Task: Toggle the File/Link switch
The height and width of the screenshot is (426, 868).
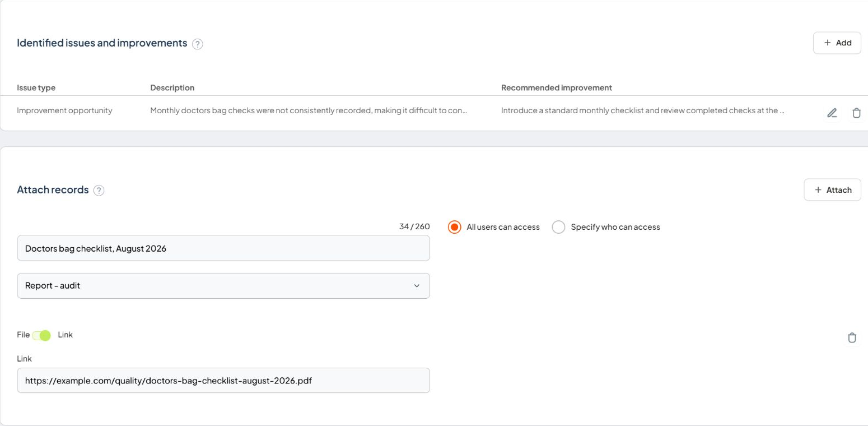Action: tap(41, 335)
